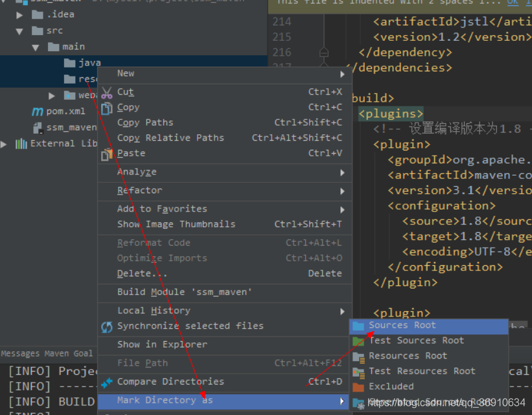Click the fold marker at line 216

[324, 53]
